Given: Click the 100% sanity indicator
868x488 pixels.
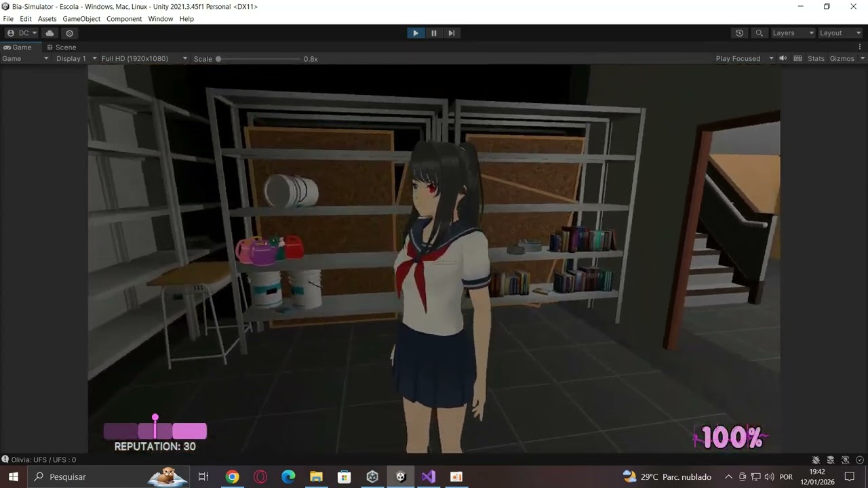Looking at the screenshot, I should (x=731, y=438).
